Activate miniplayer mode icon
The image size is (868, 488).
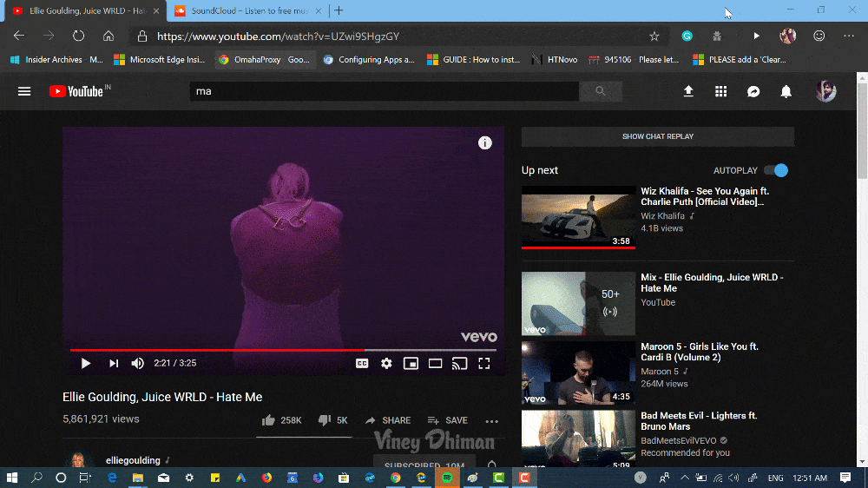(x=411, y=363)
